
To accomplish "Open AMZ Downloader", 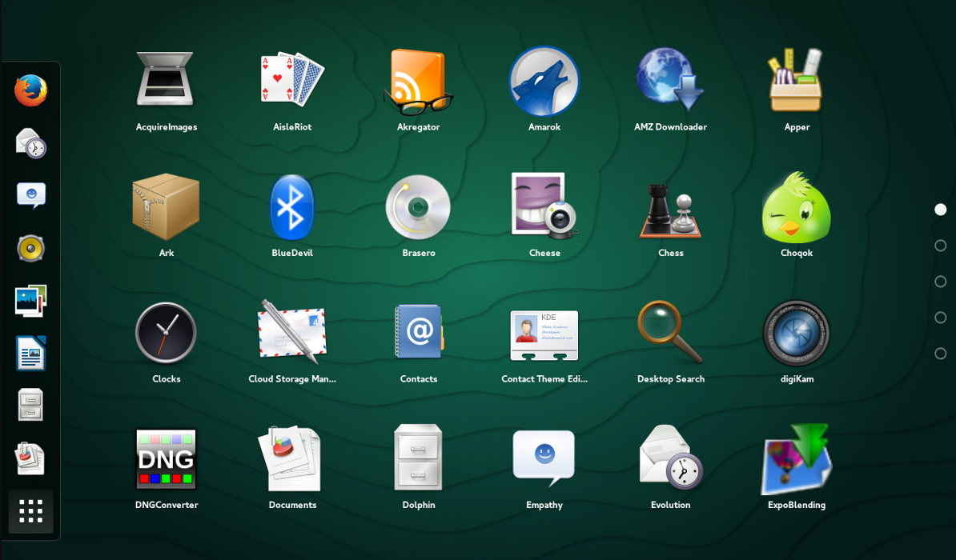I will point(670,79).
